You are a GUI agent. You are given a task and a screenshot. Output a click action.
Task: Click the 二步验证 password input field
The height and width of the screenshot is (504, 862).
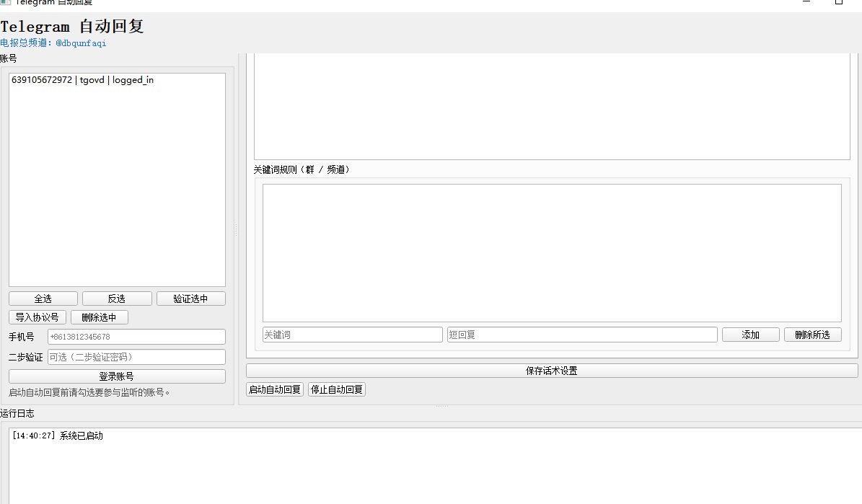click(136, 357)
